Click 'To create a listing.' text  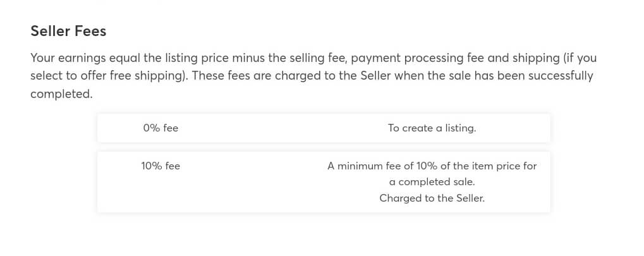point(432,128)
